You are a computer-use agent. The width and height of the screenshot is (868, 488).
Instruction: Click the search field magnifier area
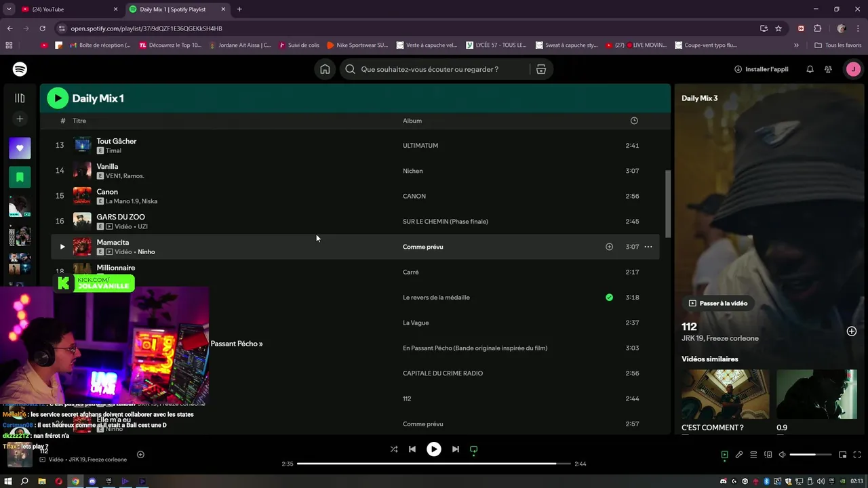[350, 69]
